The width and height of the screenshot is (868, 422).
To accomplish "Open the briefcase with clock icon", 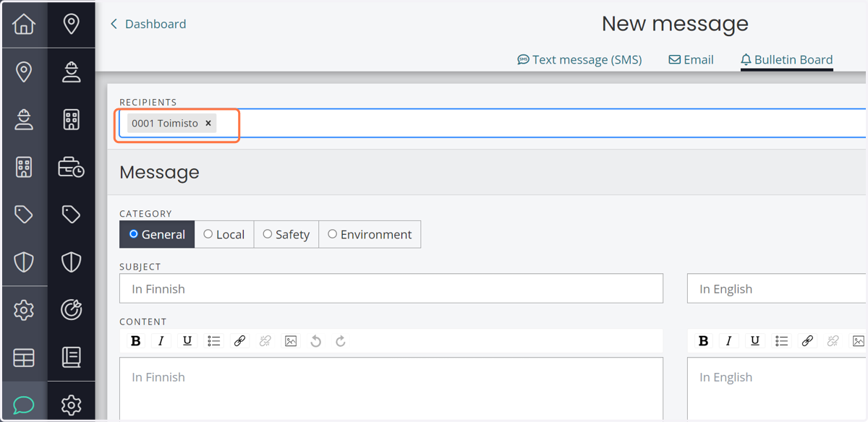I will tap(71, 167).
